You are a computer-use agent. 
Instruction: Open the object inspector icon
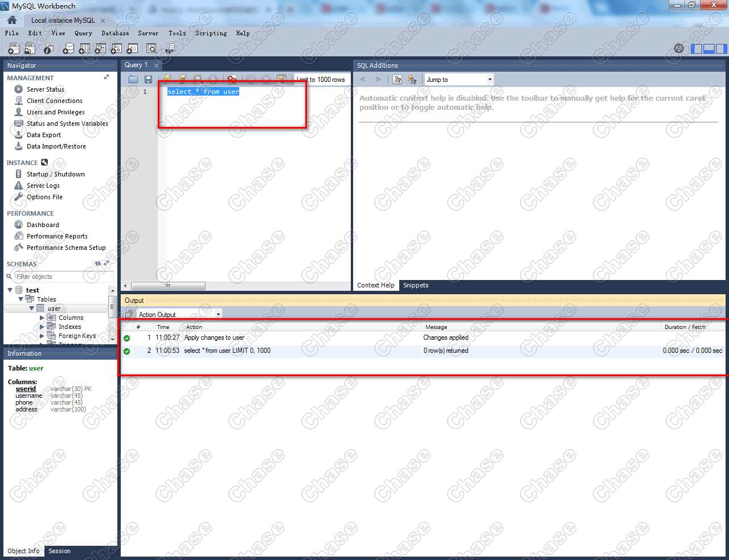48,49
